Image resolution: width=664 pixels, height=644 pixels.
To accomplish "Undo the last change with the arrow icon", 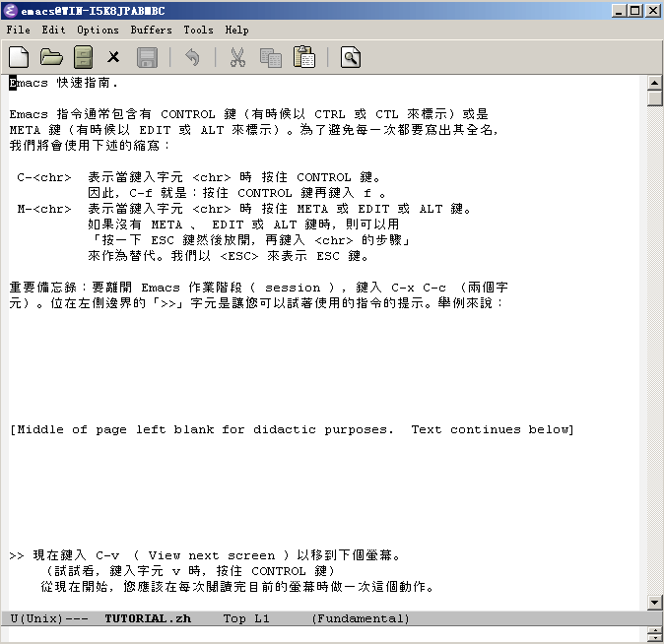I will (x=192, y=57).
